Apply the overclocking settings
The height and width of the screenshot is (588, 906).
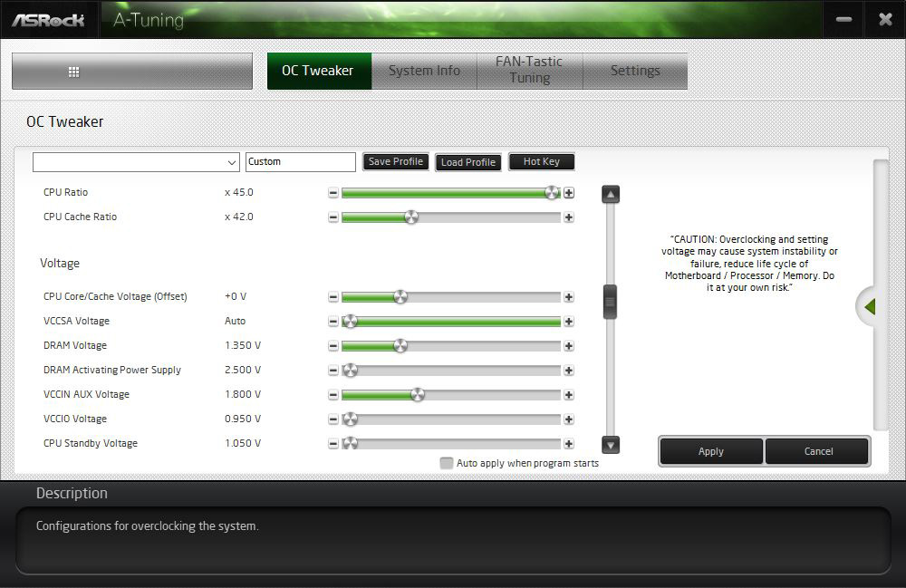pos(710,451)
